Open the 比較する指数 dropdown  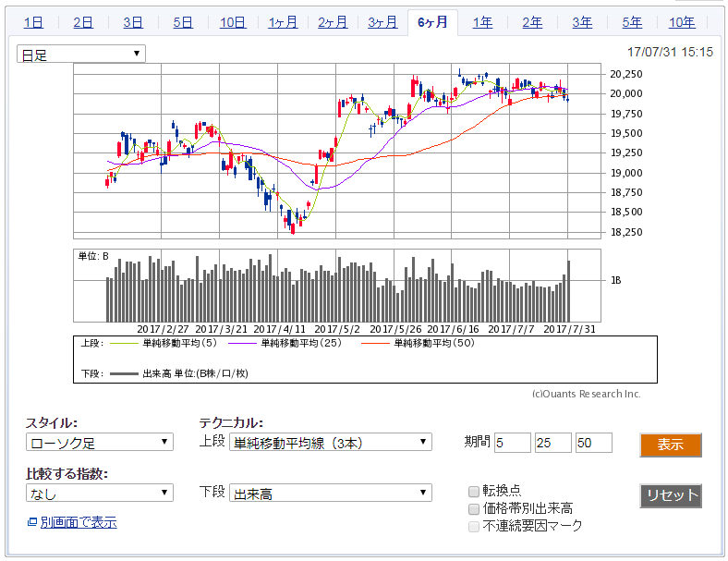tap(100, 494)
